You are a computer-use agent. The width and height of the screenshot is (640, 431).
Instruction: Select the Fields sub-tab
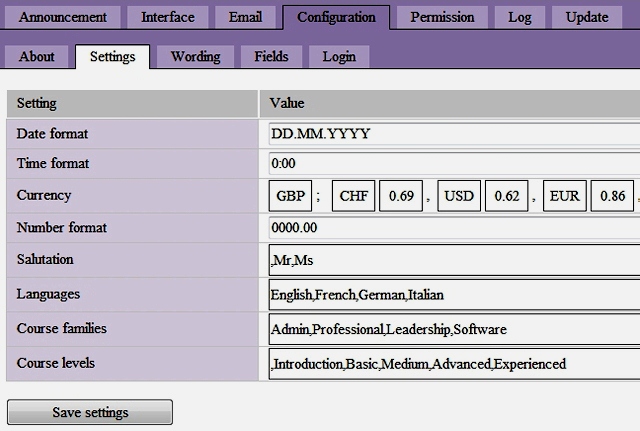coord(271,57)
